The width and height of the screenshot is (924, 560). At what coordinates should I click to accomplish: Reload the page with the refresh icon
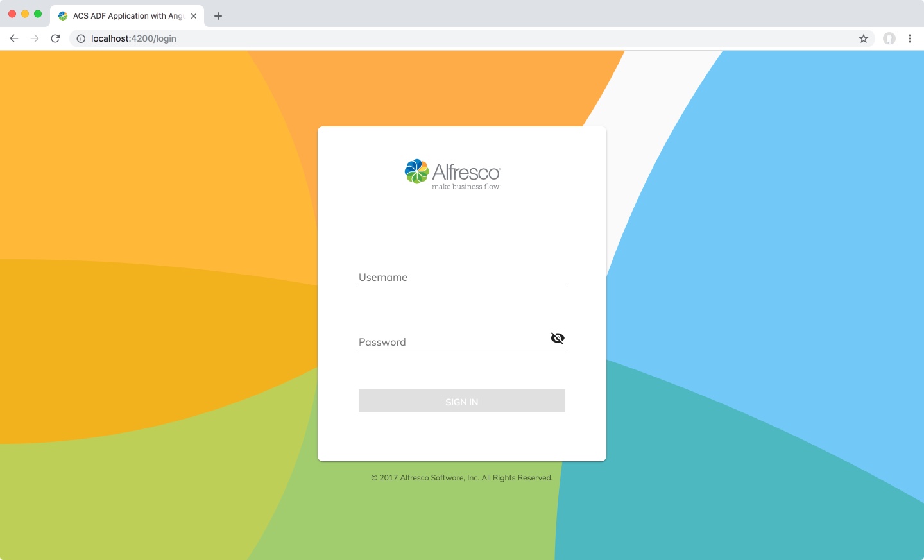[55, 38]
